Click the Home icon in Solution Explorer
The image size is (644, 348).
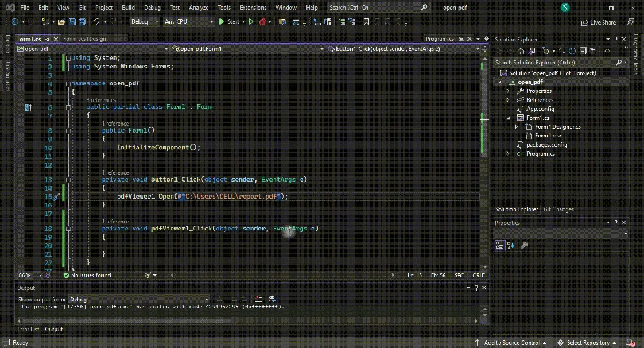[520, 50]
